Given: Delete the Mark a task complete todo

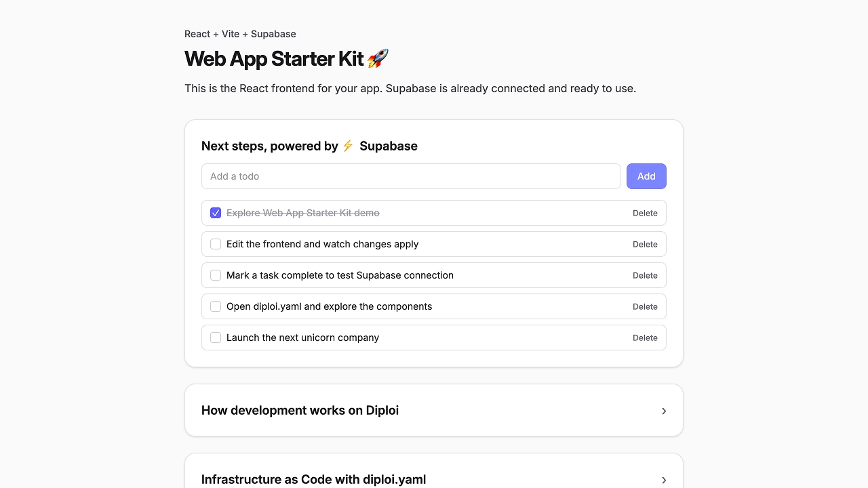Looking at the screenshot, I should pos(645,275).
